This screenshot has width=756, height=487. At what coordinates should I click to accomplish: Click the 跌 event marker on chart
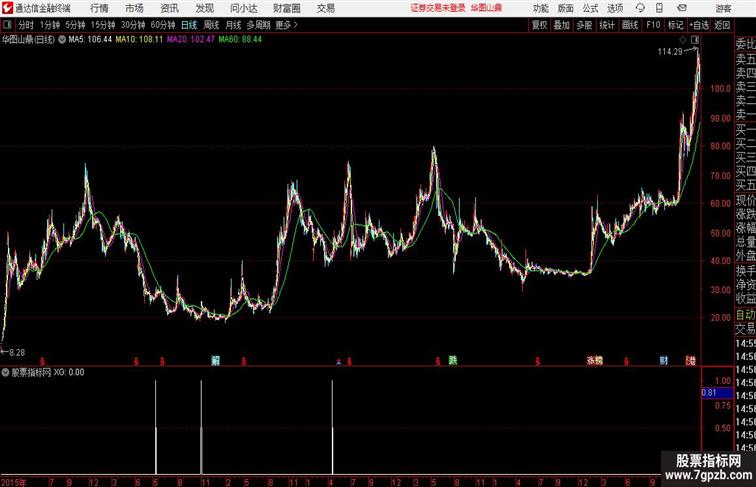tap(453, 360)
